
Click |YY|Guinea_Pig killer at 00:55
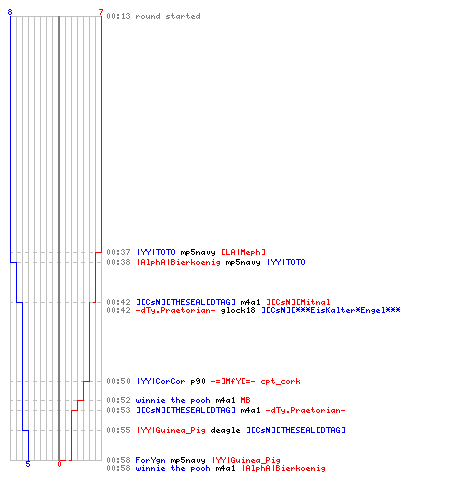point(171,430)
